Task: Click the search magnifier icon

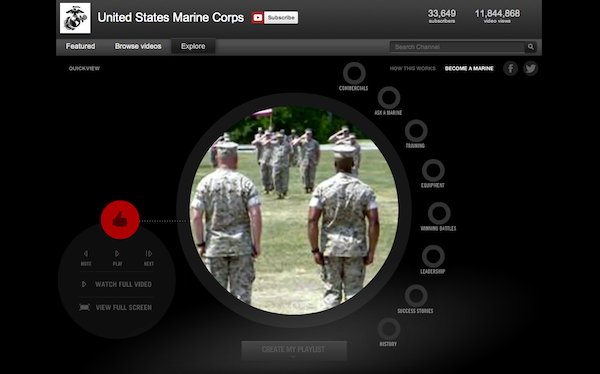Action: tap(531, 47)
